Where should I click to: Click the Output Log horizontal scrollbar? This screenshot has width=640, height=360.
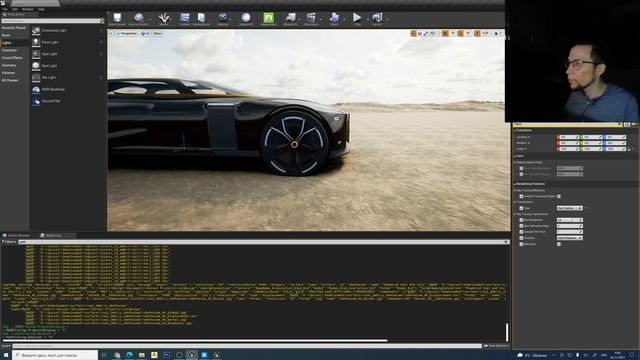195,340
